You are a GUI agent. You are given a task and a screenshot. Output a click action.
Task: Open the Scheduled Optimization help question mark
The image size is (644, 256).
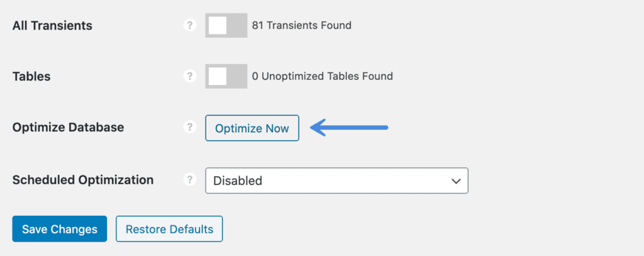(189, 179)
